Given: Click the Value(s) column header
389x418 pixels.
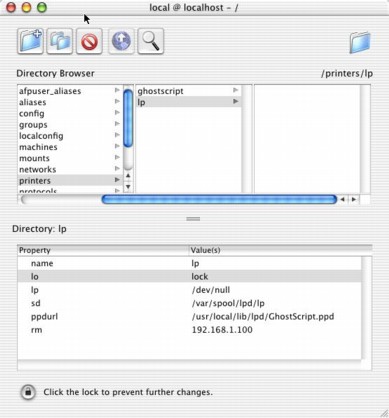Looking at the screenshot, I should (205, 250).
